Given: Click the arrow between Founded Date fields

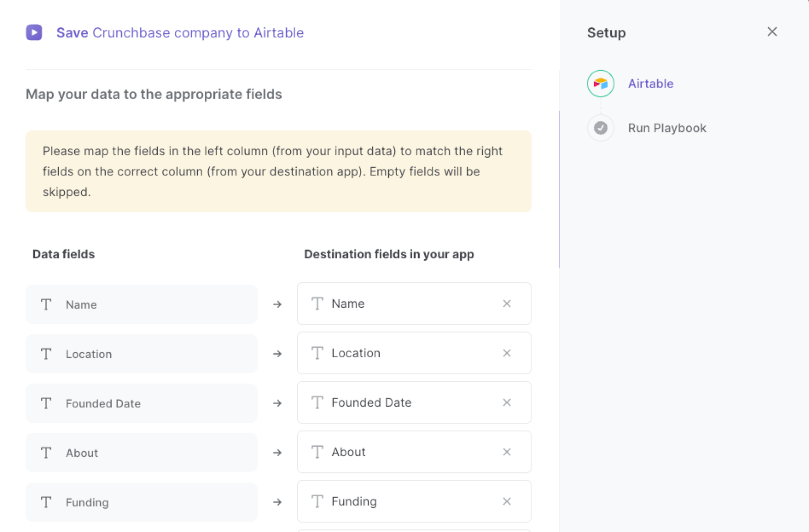Looking at the screenshot, I should pos(277,403).
